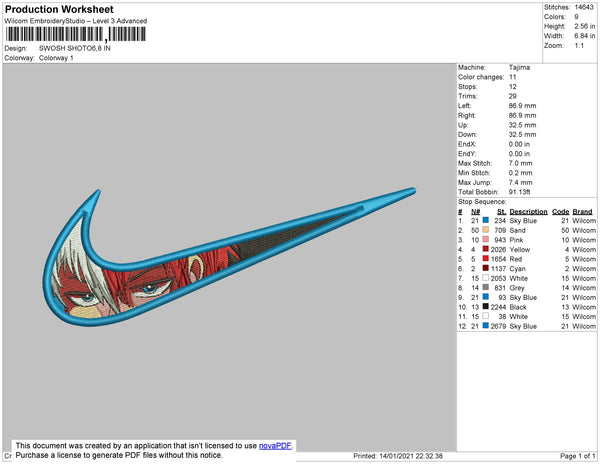Click the Sky Blue swatch in stop row 9
Viewport: 600px width, 464px height.
tap(486, 297)
